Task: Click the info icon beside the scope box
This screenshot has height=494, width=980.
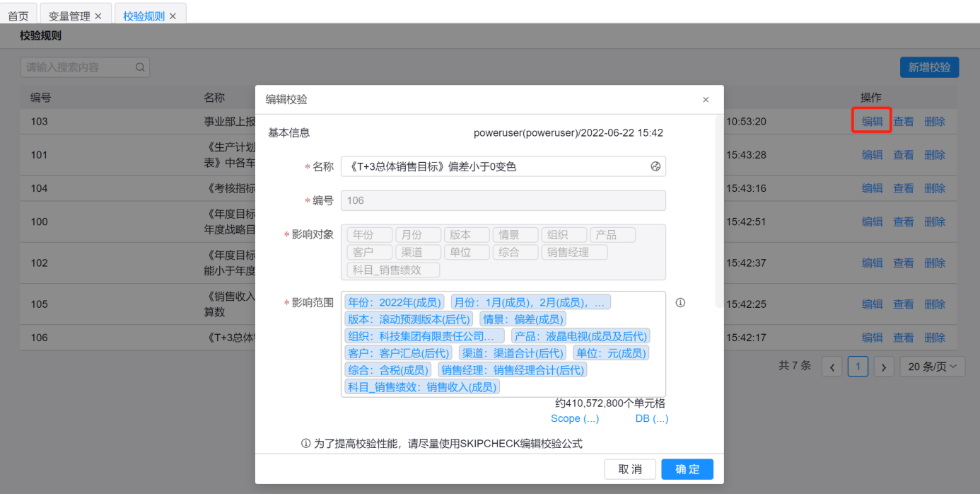Action: pos(680,303)
